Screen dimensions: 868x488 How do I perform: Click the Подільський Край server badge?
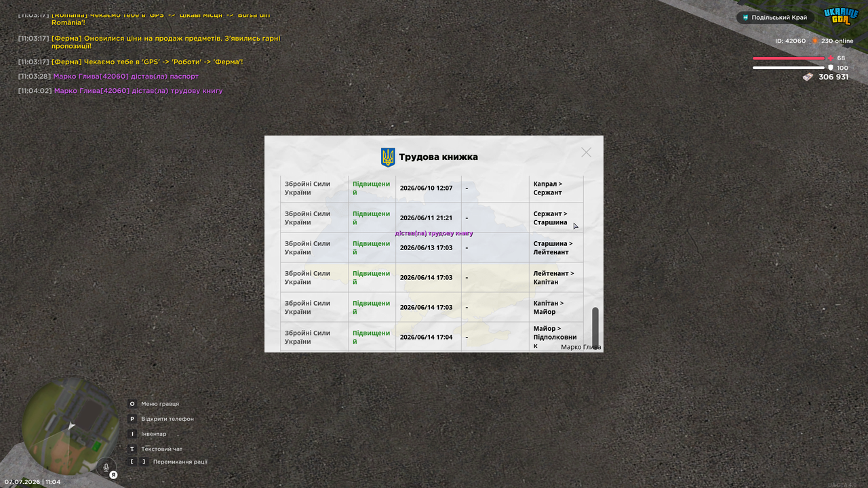pyautogui.click(x=775, y=18)
